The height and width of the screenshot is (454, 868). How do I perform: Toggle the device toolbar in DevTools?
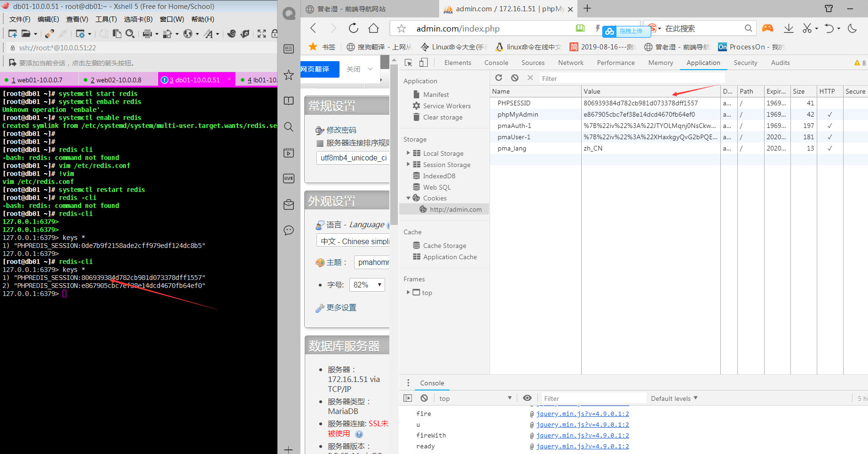click(x=424, y=63)
